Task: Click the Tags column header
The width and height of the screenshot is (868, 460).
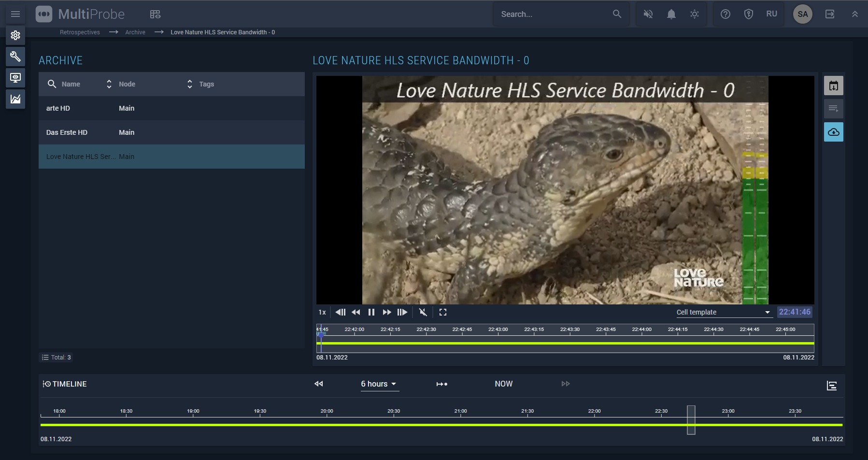Action: [x=207, y=84]
